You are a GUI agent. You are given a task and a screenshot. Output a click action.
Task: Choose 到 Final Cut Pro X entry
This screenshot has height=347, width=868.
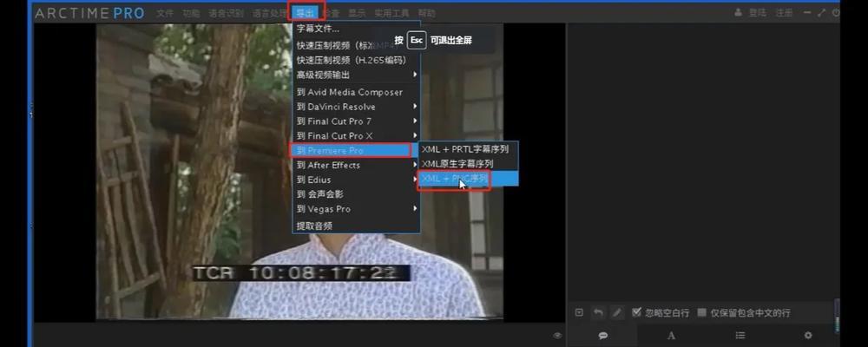[356, 135]
